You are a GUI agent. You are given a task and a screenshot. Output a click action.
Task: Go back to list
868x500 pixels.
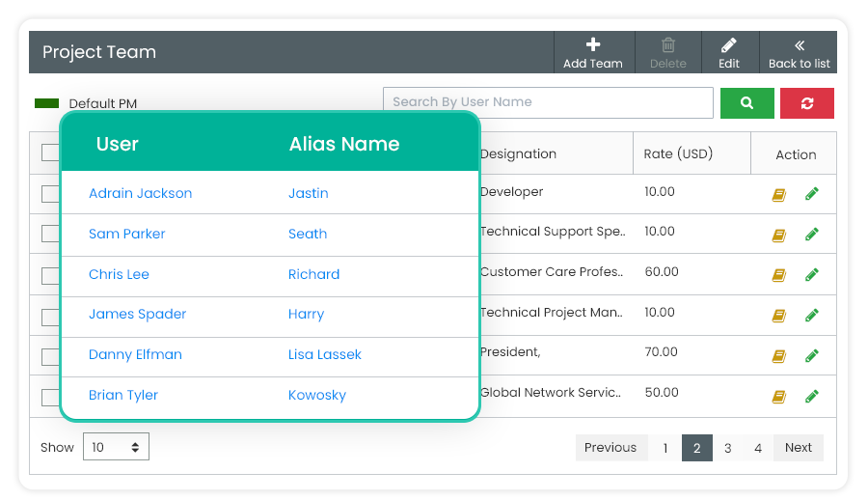coord(799,53)
